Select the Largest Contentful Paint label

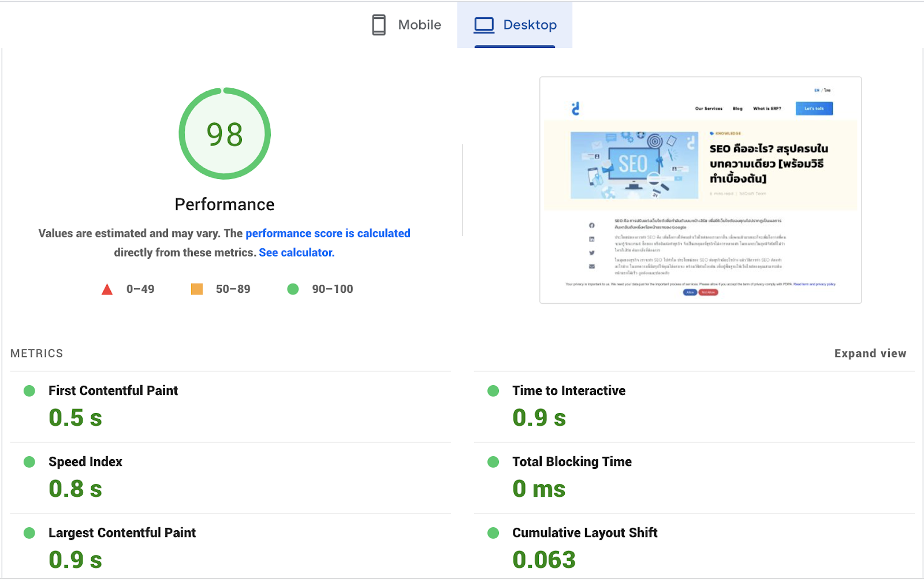point(122,533)
